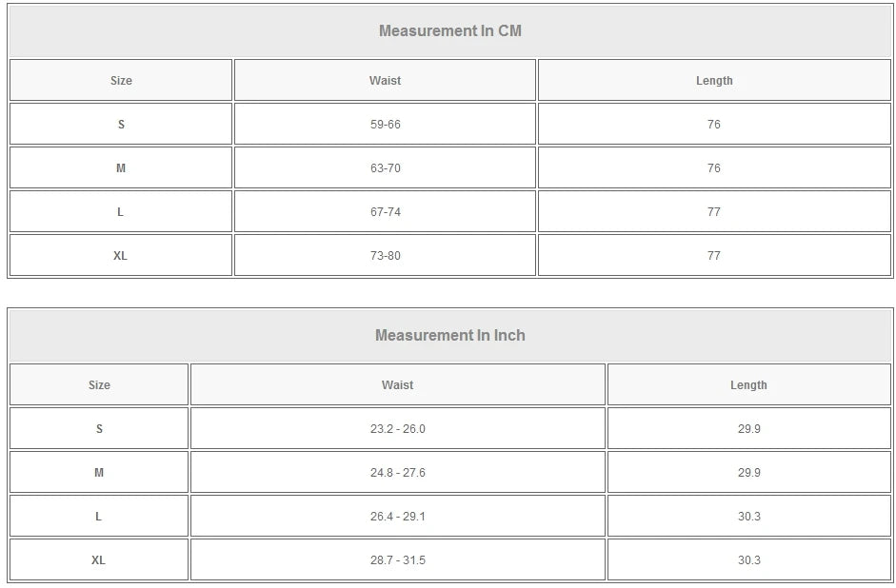Click the S size cell in the Inch table
The height and width of the screenshot is (588, 896).
pyautogui.click(x=99, y=429)
